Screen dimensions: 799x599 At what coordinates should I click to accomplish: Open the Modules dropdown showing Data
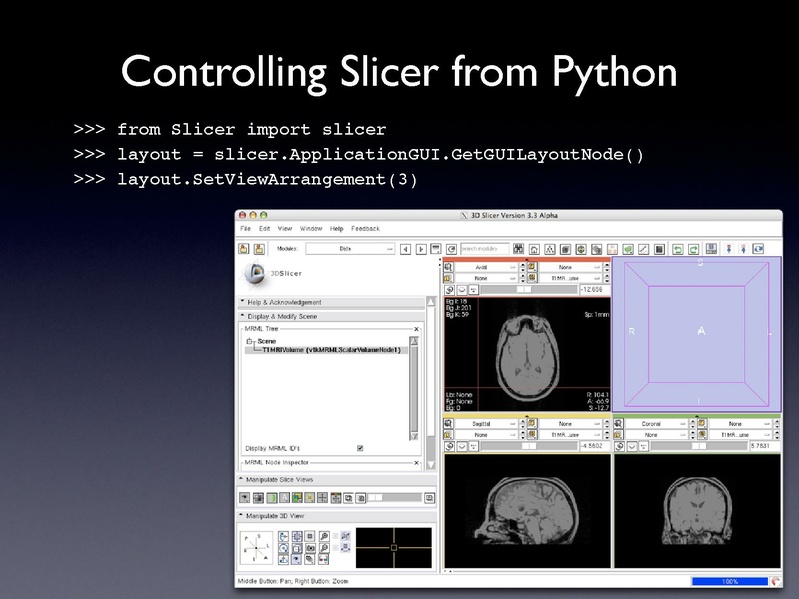tap(350, 249)
